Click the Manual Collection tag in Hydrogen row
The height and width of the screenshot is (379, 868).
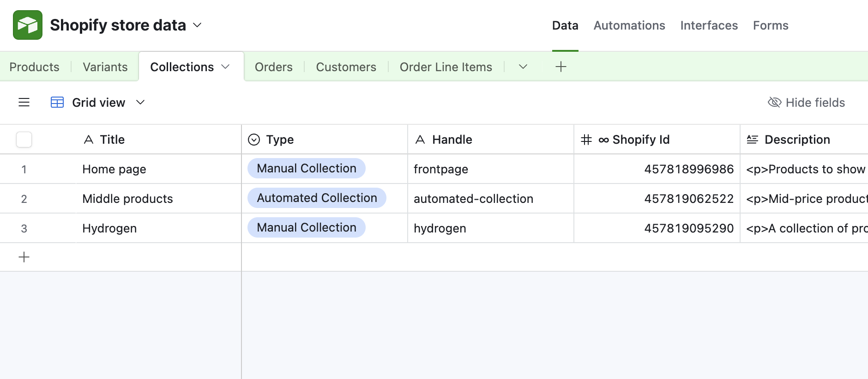click(307, 227)
